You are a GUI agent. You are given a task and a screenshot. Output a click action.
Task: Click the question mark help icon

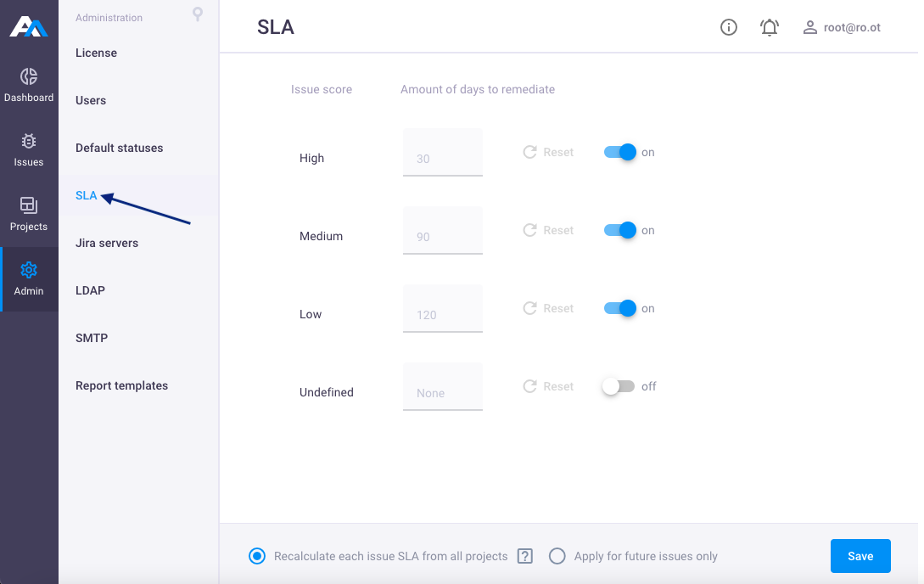coord(525,556)
